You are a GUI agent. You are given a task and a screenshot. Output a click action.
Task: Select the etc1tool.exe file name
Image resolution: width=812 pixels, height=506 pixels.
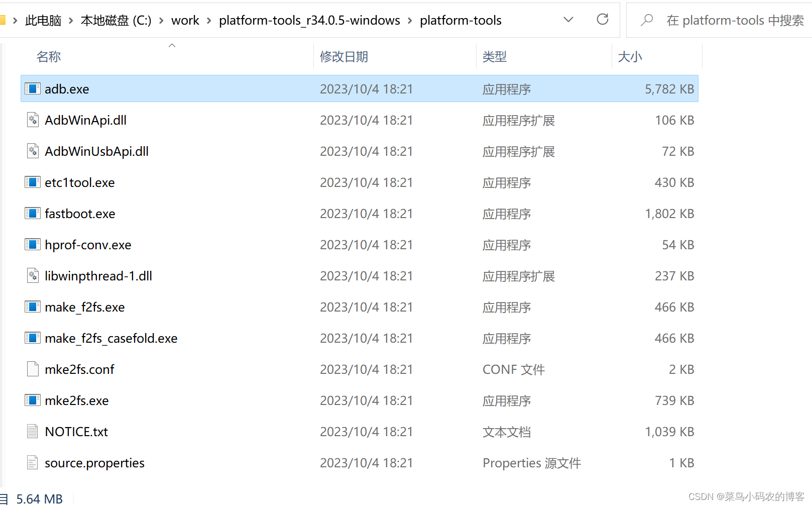[x=79, y=182]
